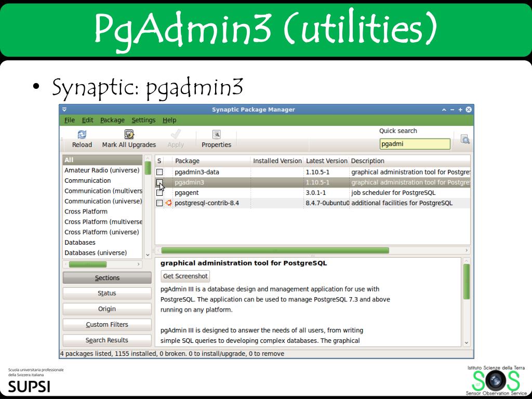Click the Quick search input field
The height and width of the screenshot is (399, 532).
(415, 144)
